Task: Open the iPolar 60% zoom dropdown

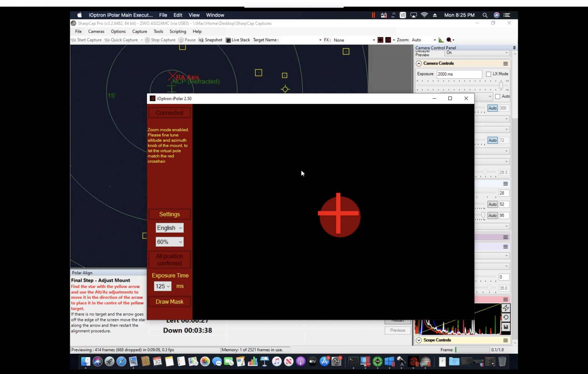Action: click(169, 242)
